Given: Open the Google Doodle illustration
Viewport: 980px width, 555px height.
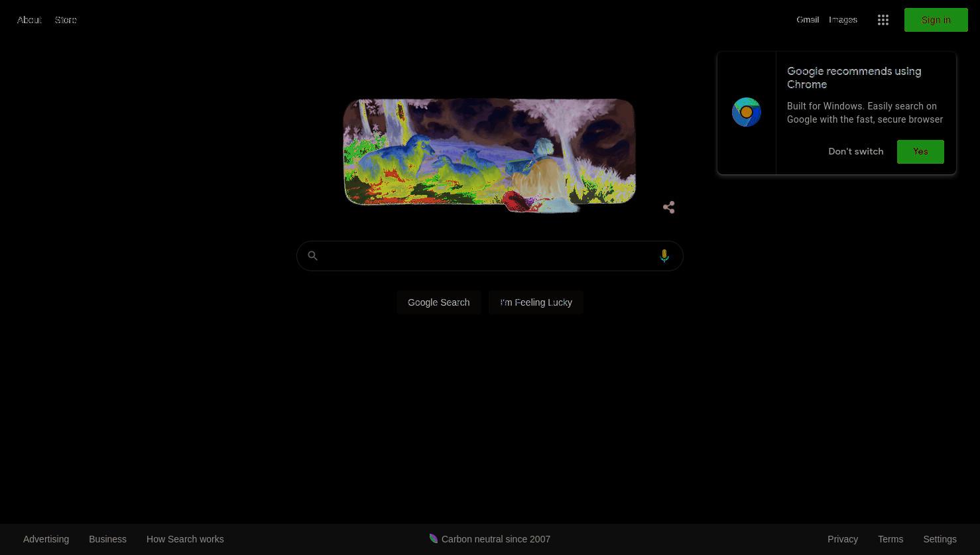Looking at the screenshot, I should pos(489,155).
